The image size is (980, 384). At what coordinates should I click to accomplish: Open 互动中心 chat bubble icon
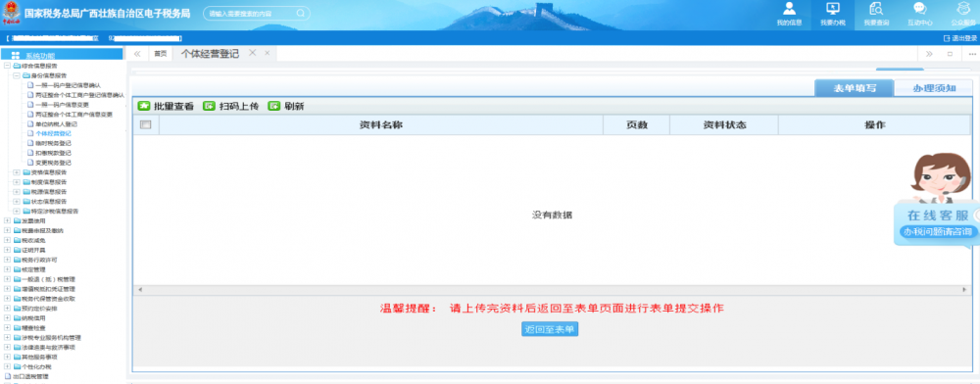pos(920,9)
